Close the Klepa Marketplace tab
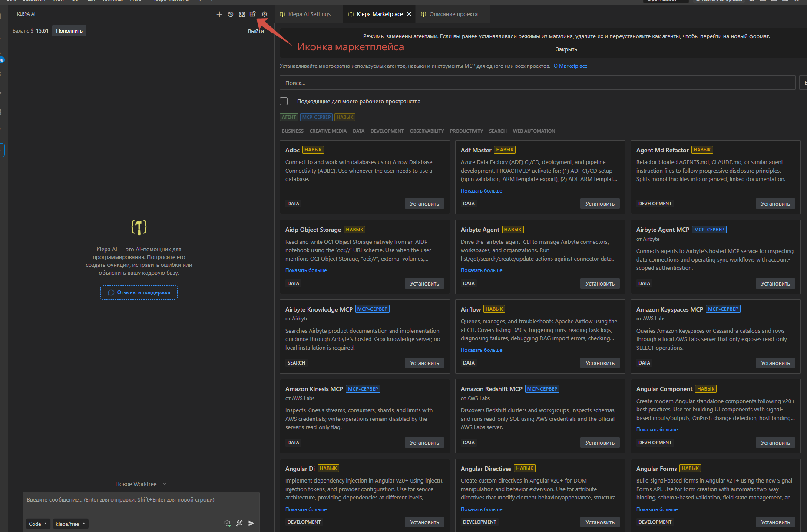 click(409, 14)
